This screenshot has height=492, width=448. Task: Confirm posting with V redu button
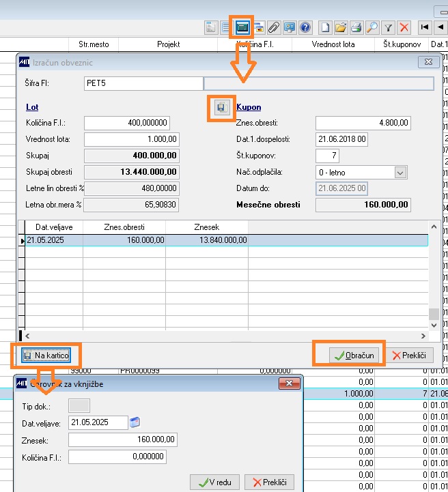coord(214,482)
